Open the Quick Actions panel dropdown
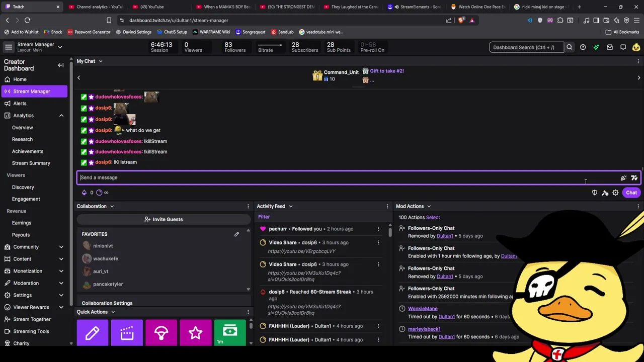The width and height of the screenshot is (644, 362). coord(113,312)
